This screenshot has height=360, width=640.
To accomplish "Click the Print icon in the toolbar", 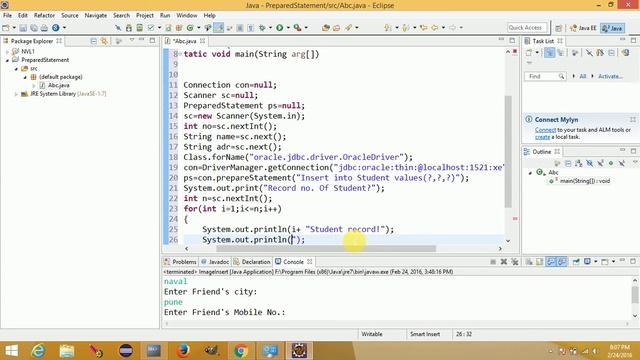I will coord(44,28).
